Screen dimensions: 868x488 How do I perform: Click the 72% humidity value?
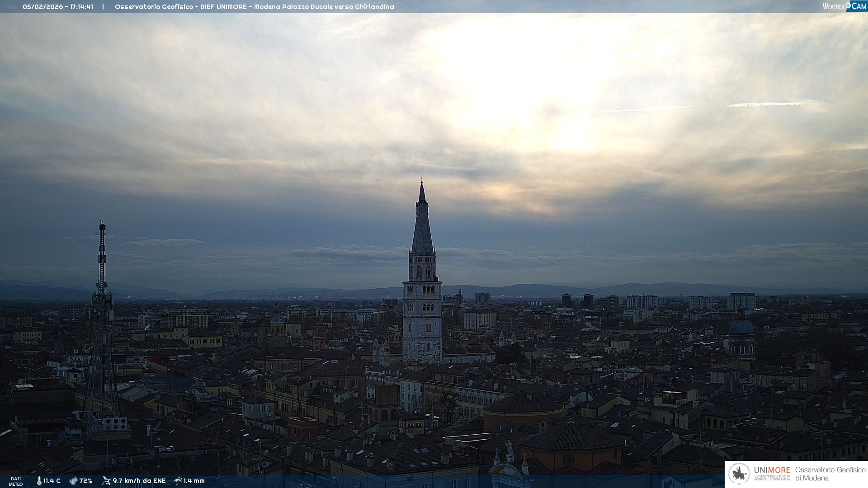click(86, 481)
